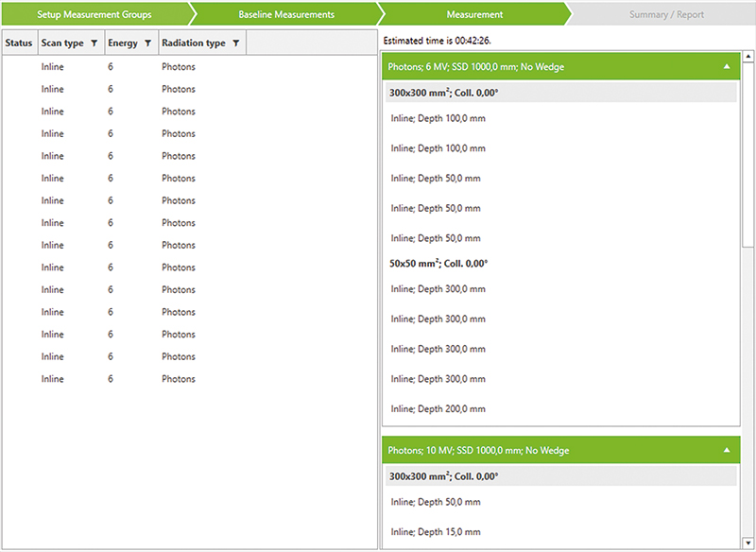The image size is (756, 552).
Task: Click the Radiation type column header text
Action: 193,43
